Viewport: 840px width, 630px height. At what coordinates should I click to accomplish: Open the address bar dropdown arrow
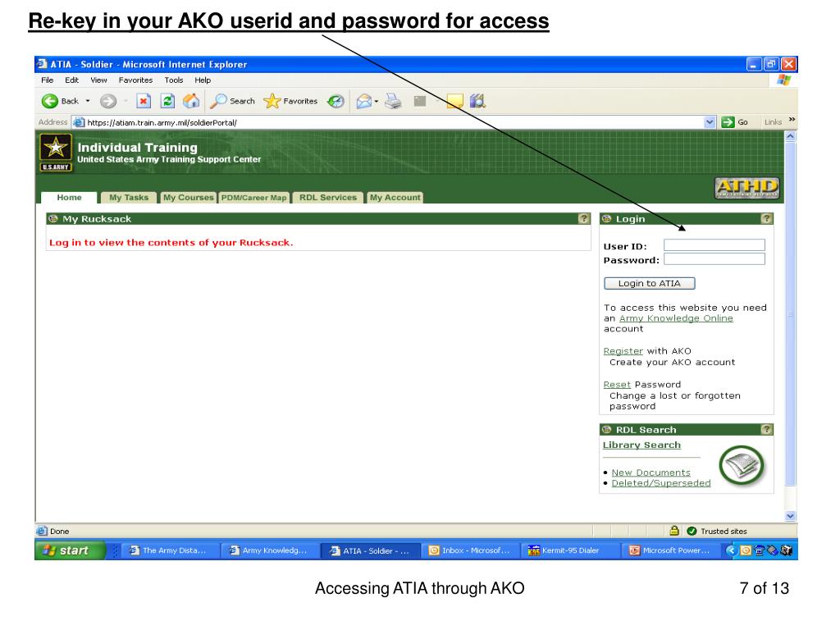tap(710, 122)
